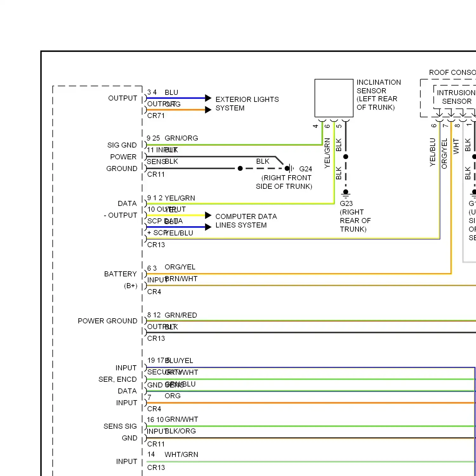
Task: Select the EXTERIOR LIGHTS SYSTEM label
Action: tap(247, 104)
